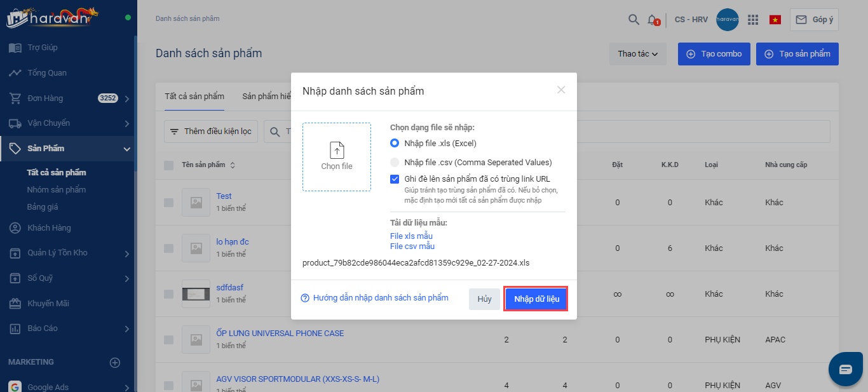Select Nhập file .csv radio option
868x392 pixels.
pos(395,162)
